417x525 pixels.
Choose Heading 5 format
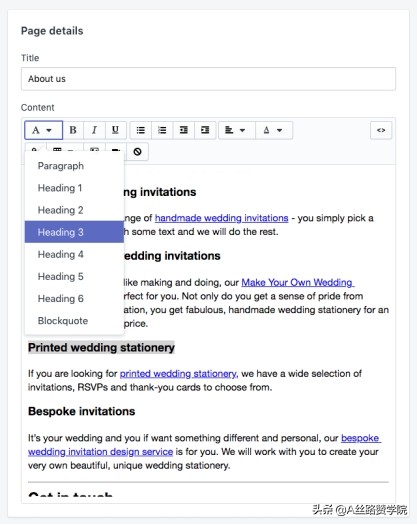74,276
